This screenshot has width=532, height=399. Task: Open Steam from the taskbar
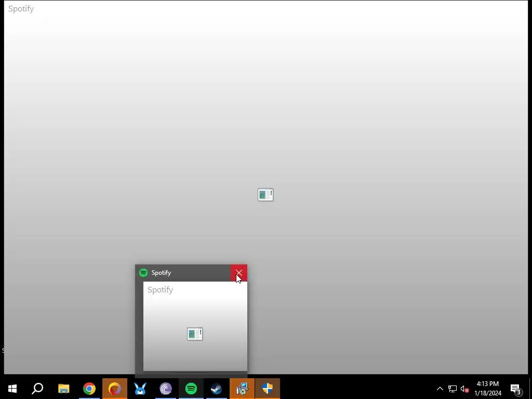(x=217, y=389)
